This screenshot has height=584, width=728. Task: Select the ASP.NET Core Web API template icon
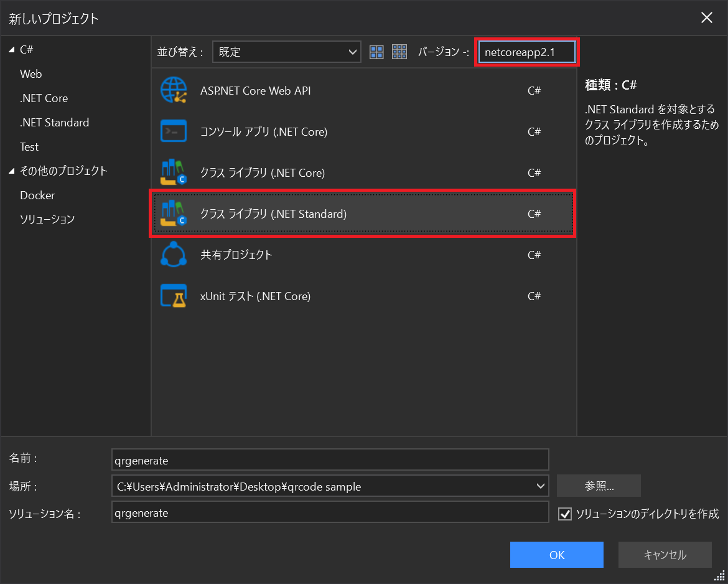pyautogui.click(x=174, y=90)
